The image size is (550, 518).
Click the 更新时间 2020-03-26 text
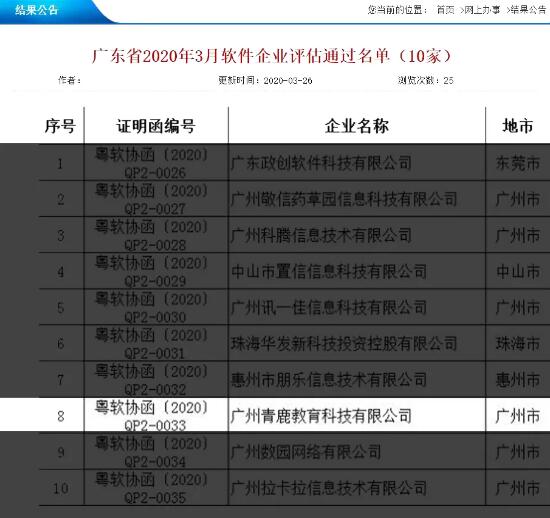[x=265, y=80]
